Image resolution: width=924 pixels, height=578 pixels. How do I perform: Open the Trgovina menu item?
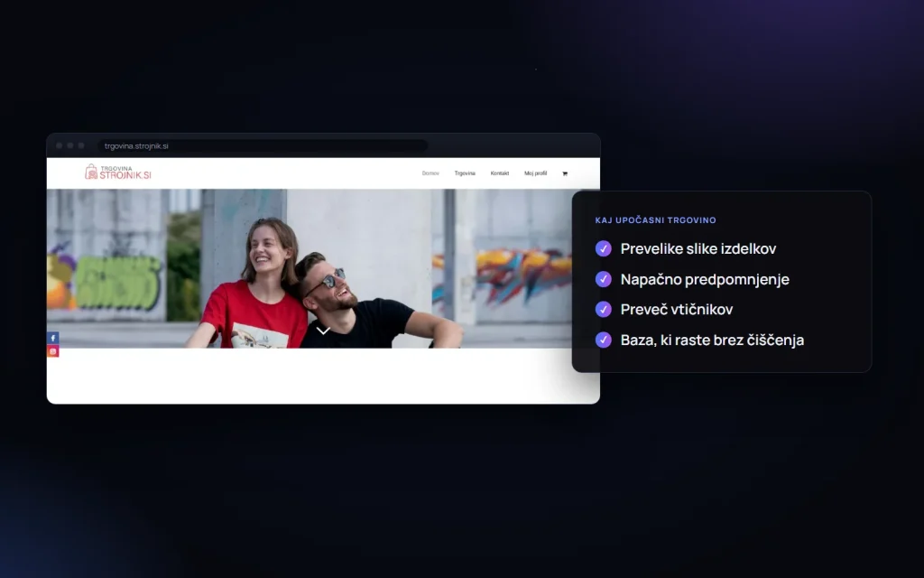[x=465, y=173]
